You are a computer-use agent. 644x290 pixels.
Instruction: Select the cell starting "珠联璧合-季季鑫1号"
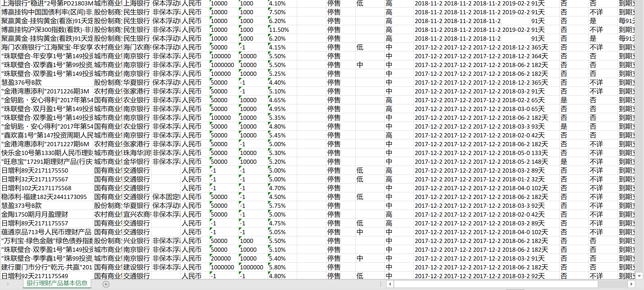47,258
